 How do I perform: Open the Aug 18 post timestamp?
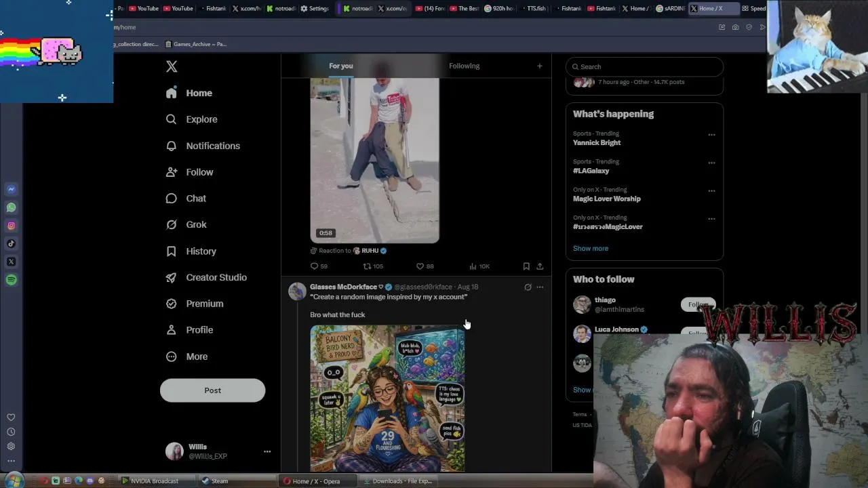click(468, 287)
